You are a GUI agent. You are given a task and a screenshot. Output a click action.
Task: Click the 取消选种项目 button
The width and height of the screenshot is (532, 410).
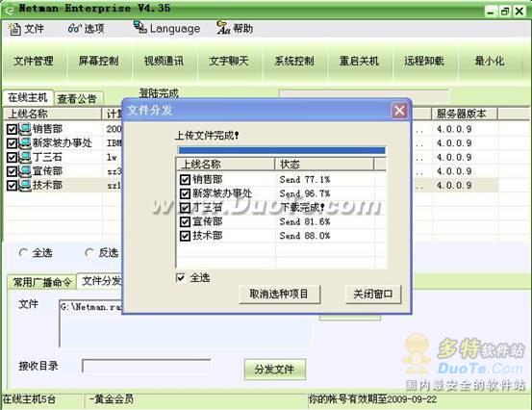coord(279,294)
